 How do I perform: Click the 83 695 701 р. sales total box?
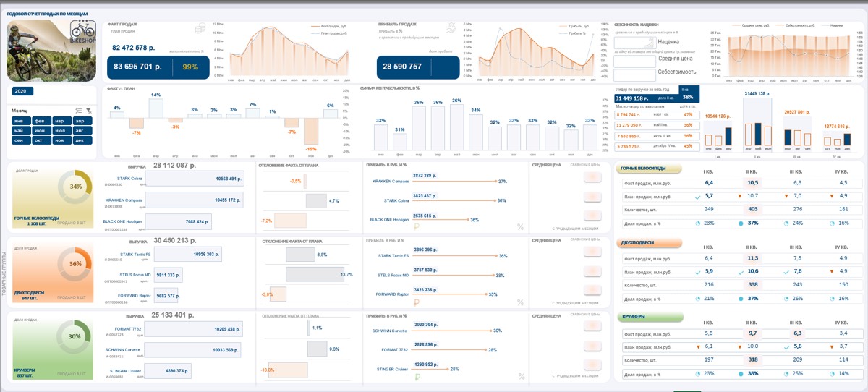(x=159, y=67)
